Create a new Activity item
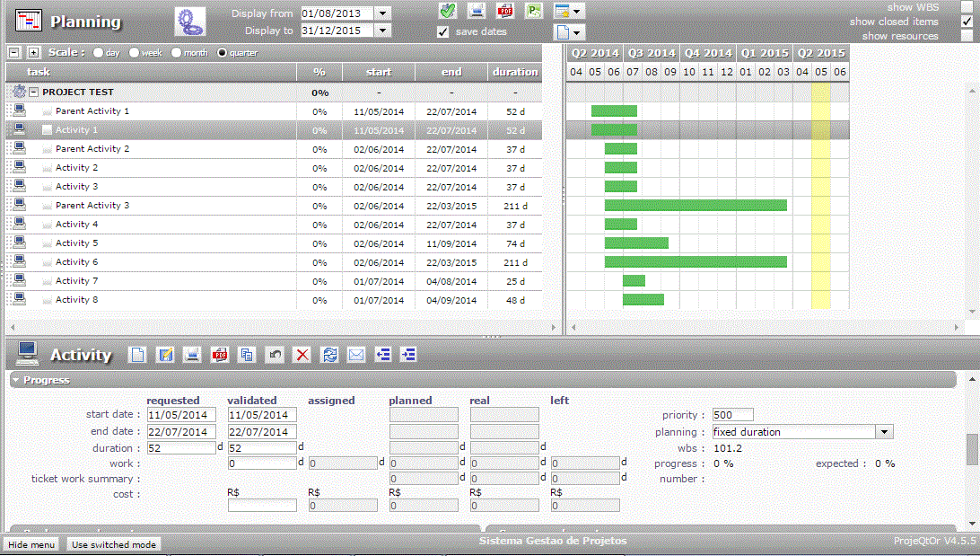980x556 pixels. pos(137,355)
